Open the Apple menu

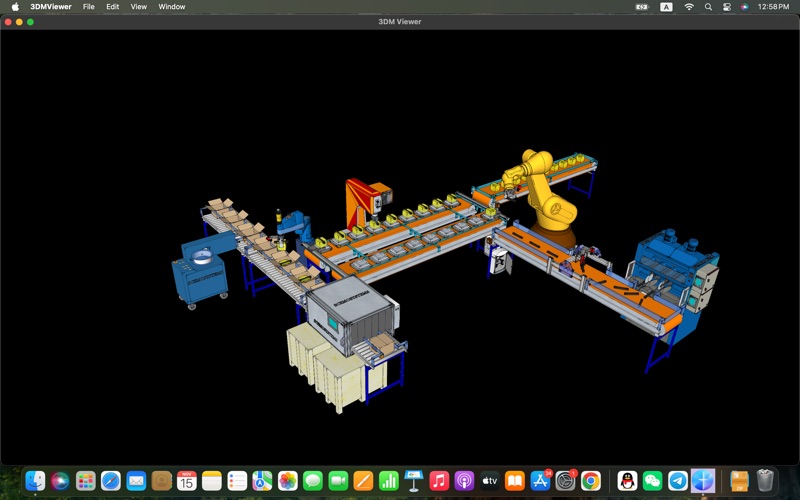15,7
